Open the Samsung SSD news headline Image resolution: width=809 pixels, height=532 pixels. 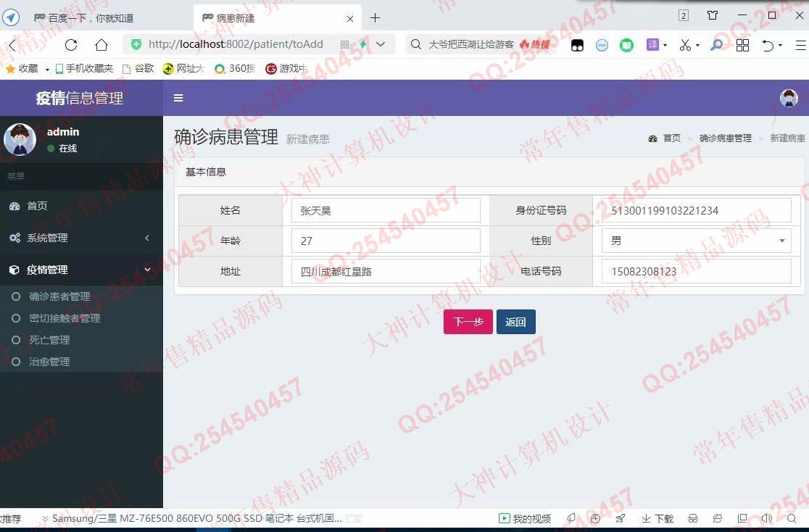(197, 518)
